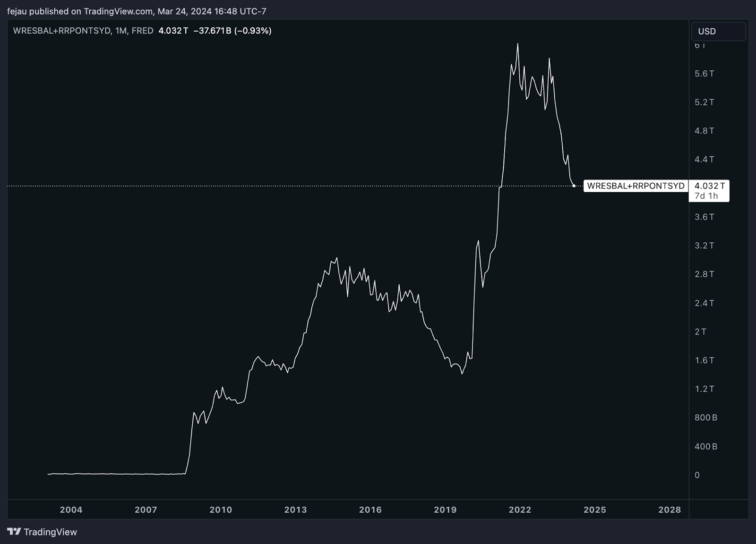Click the last data point marker dot

574,186
